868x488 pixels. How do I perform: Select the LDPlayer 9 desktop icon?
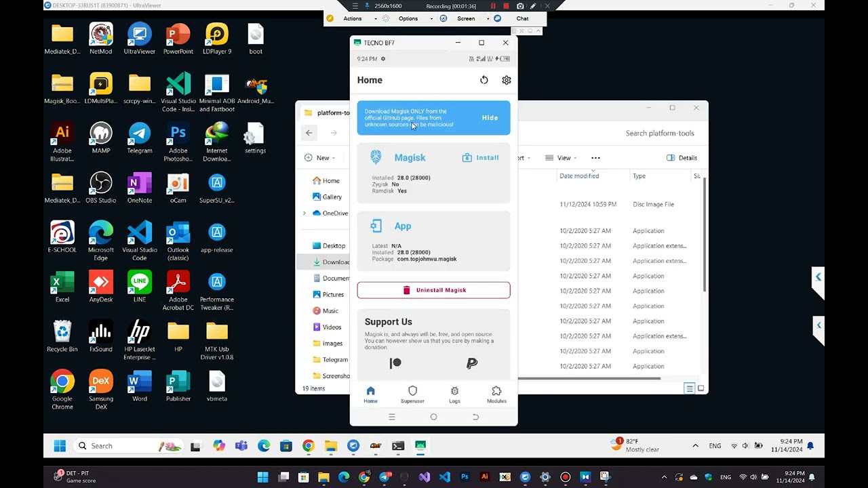217,39
